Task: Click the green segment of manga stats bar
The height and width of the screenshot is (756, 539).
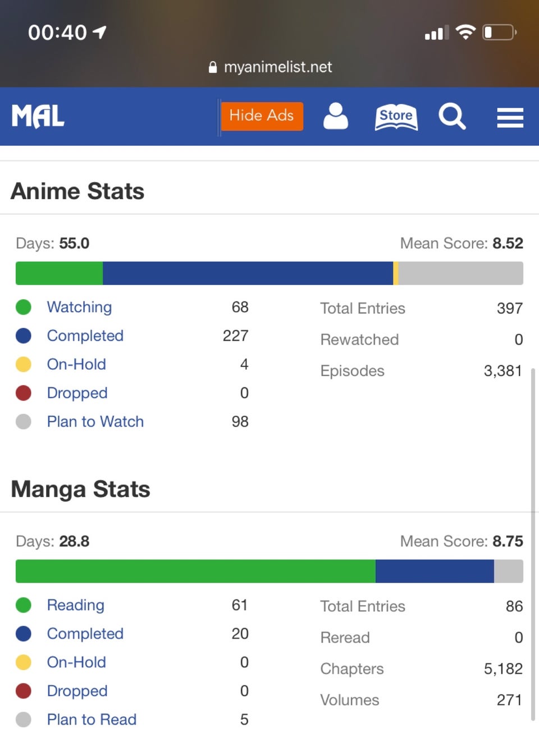Action: click(x=195, y=571)
